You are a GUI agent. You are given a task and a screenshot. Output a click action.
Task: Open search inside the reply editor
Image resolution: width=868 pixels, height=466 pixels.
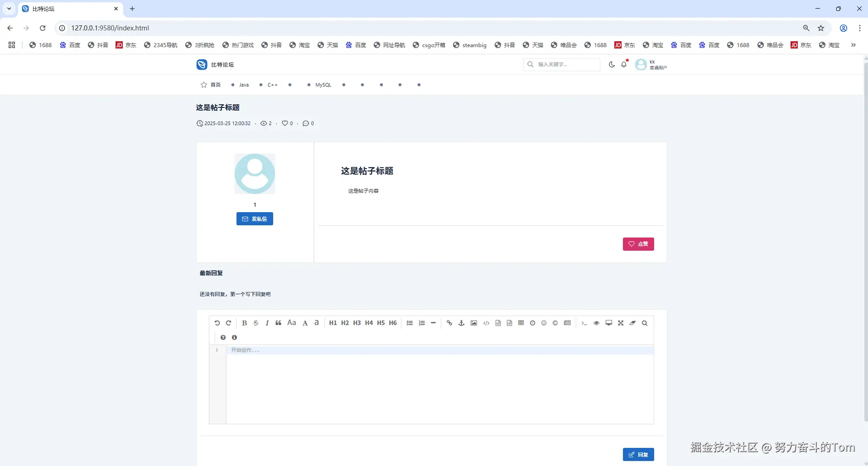click(x=645, y=323)
